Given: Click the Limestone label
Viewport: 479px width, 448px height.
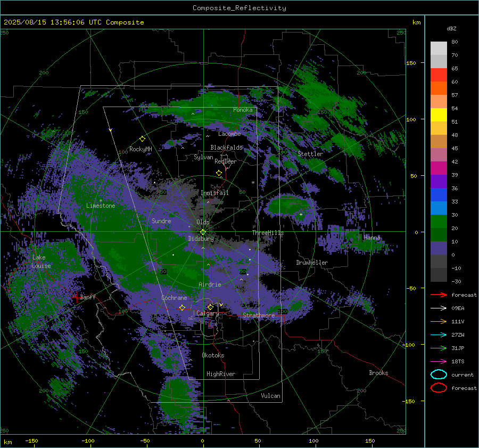Looking at the screenshot, I should (x=101, y=206).
